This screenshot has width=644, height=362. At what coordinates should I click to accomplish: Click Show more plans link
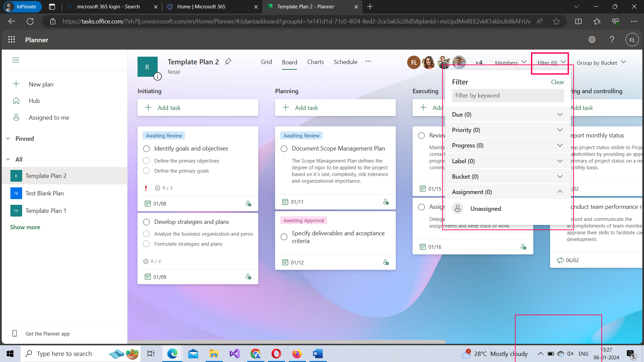[x=25, y=227]
